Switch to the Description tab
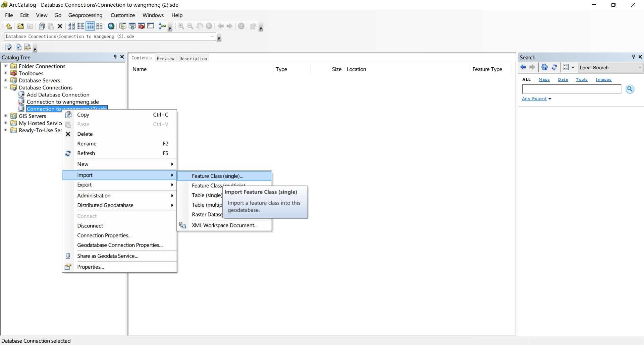 pyautogui.click(x=193, y=58)
